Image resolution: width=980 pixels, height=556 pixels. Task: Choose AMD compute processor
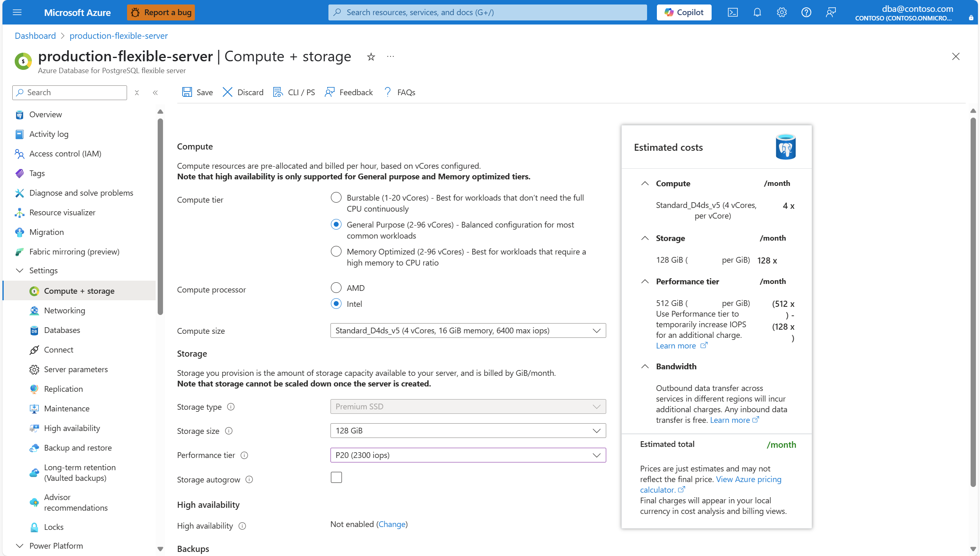coord(336,288)
